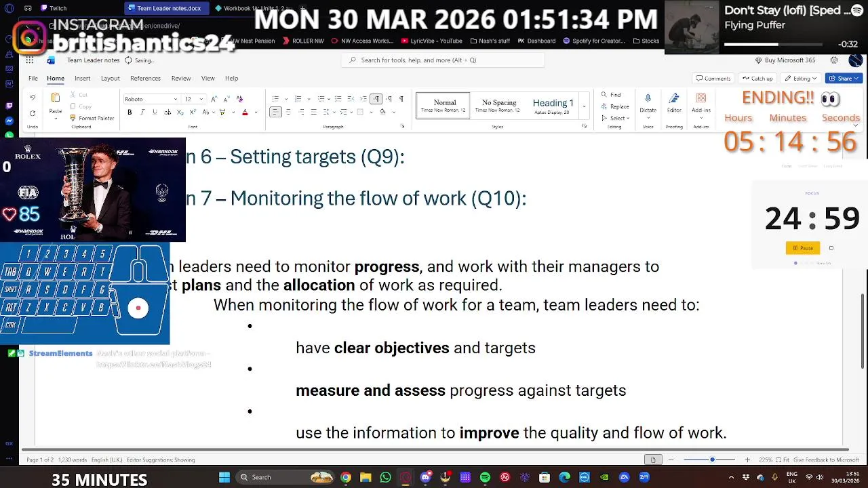This screenshot has width=868, height=488.
Task: Click the zoom slider in the status bar
Action: click(712, 460)
